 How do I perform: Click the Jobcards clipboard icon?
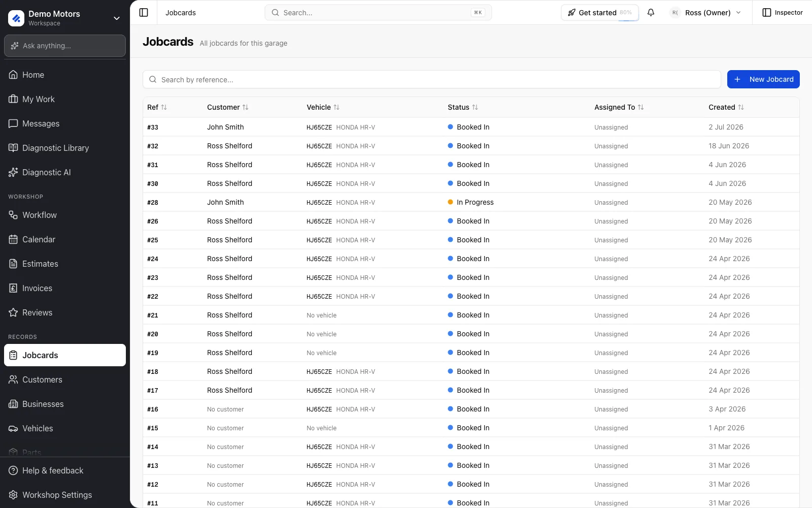tap(13, 355)
